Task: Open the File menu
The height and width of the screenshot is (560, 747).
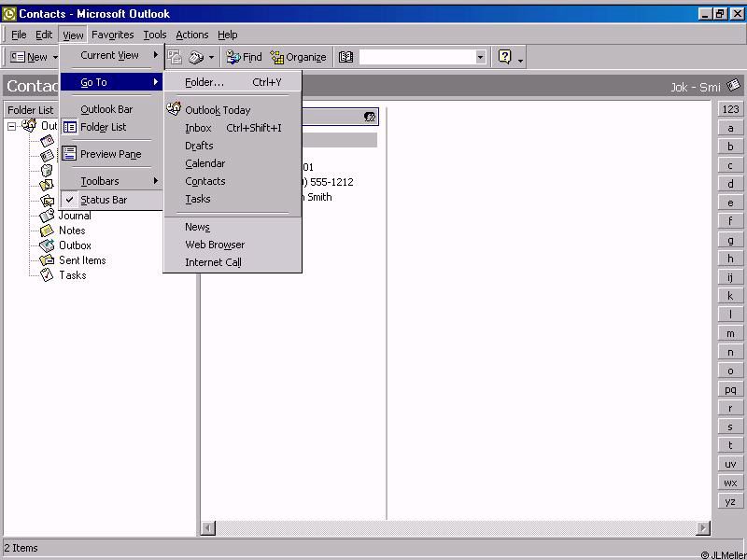Action: [19, 35]
